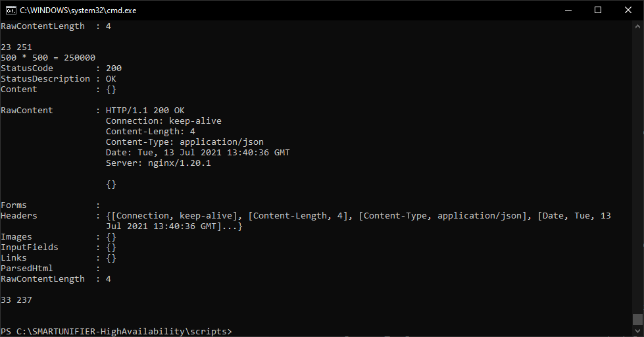Click the window title bar text

coord(78,11)
